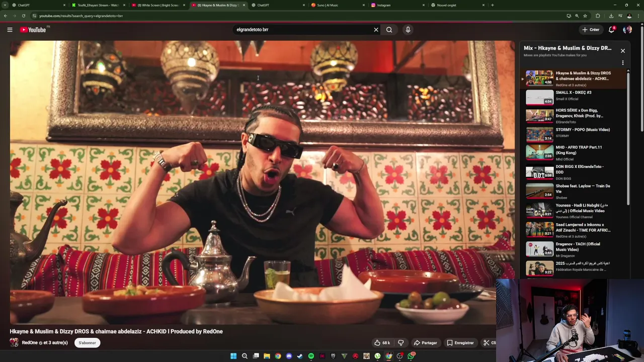Close the Mix playlist panel
The image size is (644, 362).
click(623, 51)
